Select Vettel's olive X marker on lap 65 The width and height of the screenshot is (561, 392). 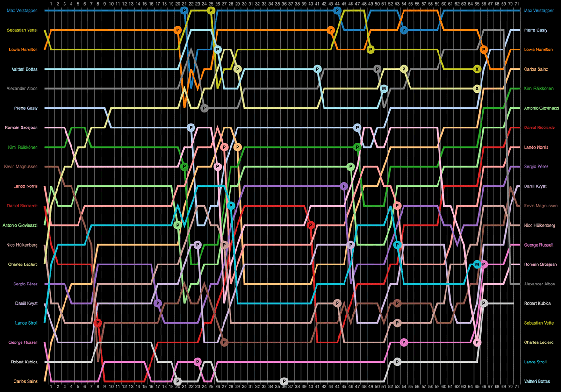click(477, 69)
